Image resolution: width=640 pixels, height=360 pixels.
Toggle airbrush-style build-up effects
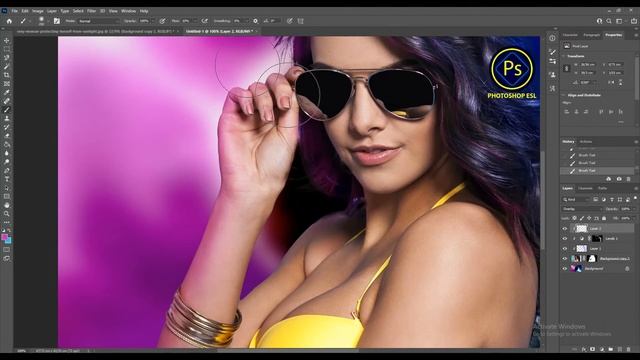click(x=204, y=21)
